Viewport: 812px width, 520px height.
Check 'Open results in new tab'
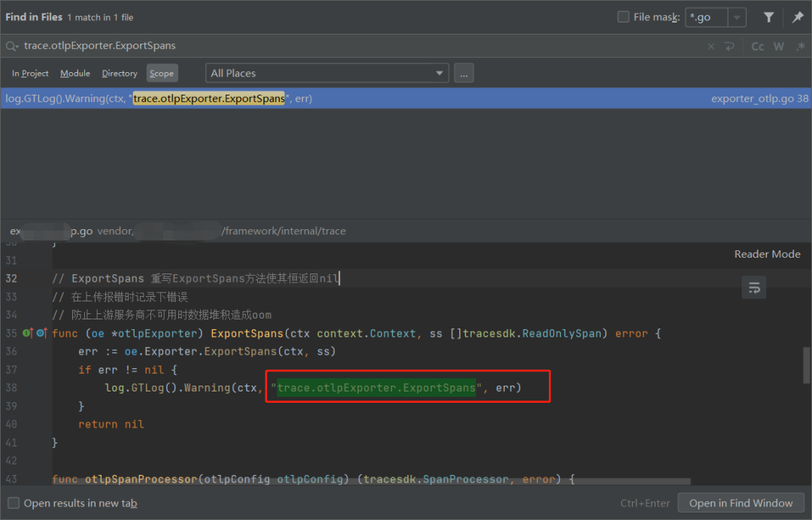pyautogui.click(x=14, y=503)
